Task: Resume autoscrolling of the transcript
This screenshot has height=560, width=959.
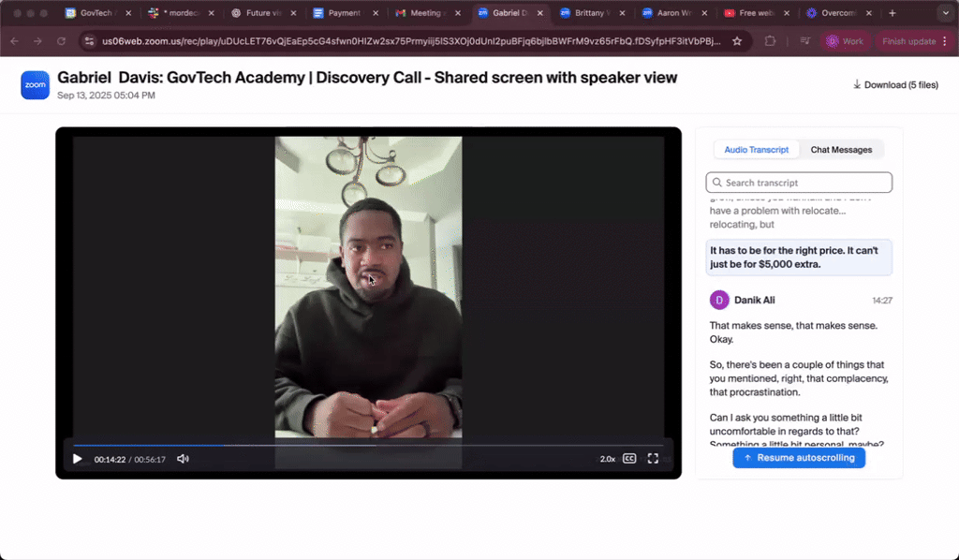Action: click(x=799, y=458)
